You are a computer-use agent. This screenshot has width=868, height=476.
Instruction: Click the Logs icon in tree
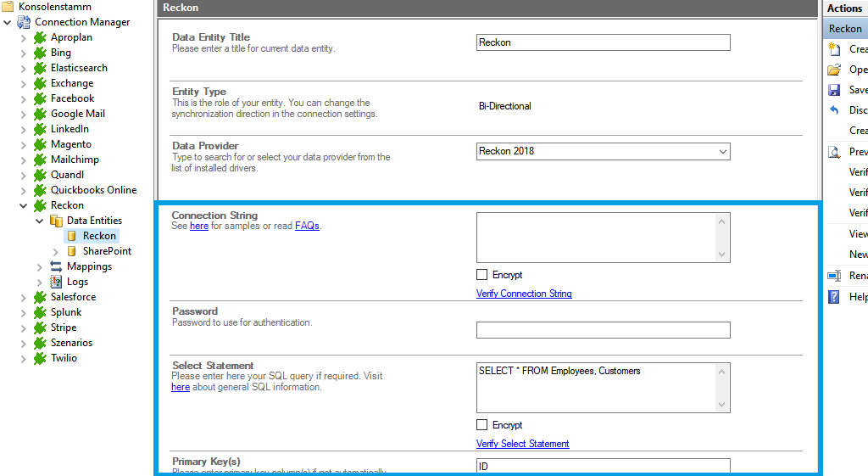(56, 282)
